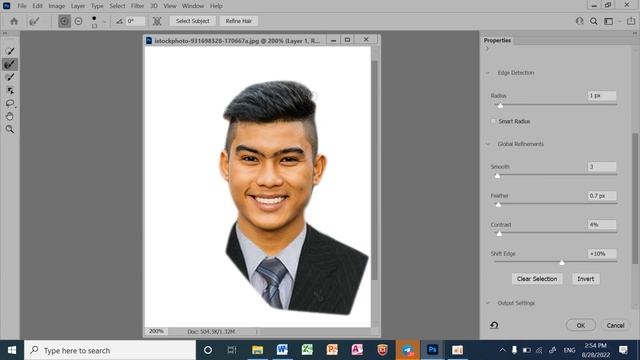Click the Feather slider handle
The width and height of the screenshot is (640, 360).
pos(498,205)
